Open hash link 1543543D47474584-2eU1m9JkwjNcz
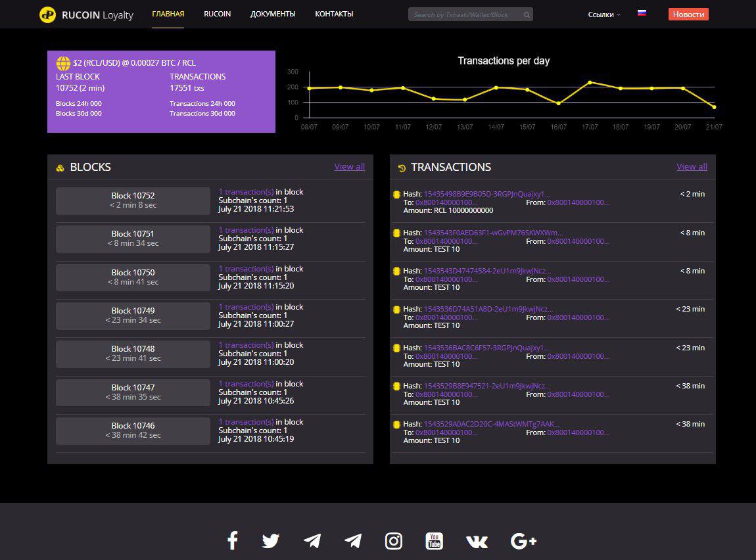This screenshot has width=756, height=560. click(487, 271)
